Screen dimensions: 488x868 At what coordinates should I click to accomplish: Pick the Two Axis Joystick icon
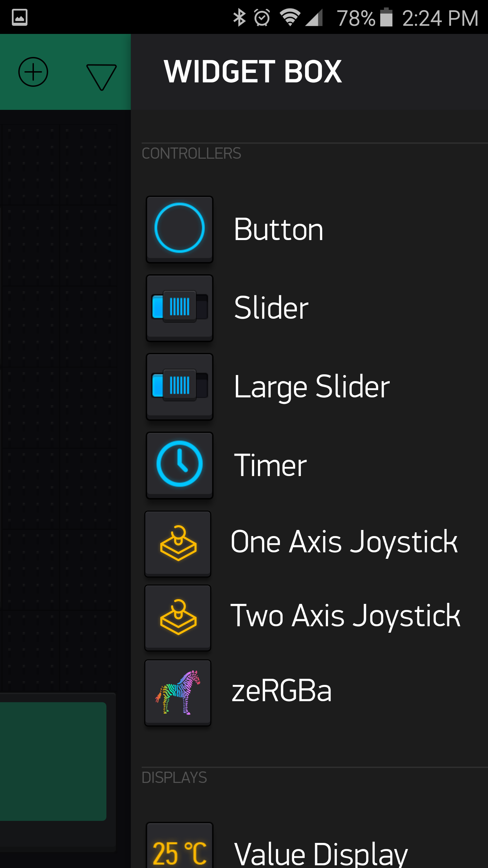[x=178, y=618]
